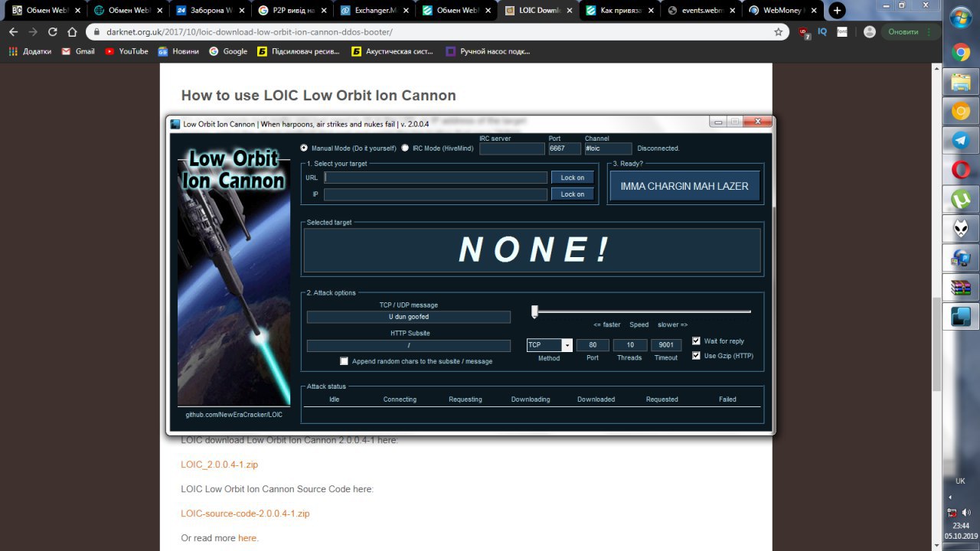
Task: Select the Manual Mode radio button
Action: tap(304, 148)
